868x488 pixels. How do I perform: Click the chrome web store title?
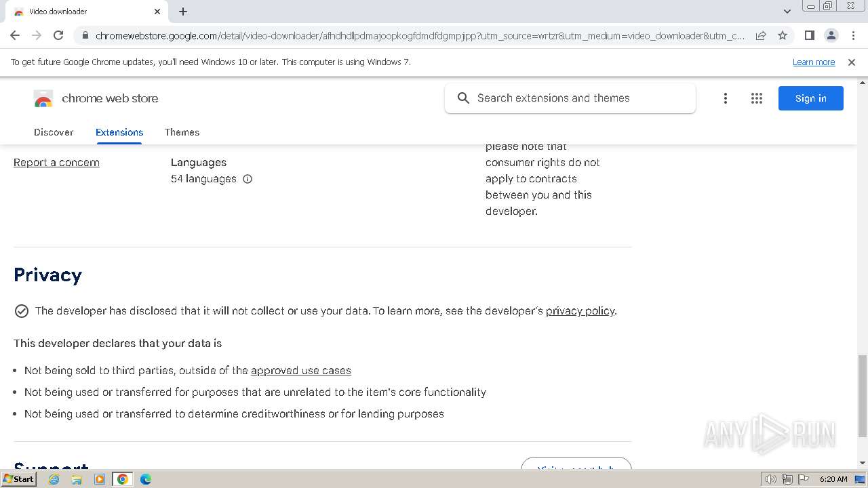point(110,98)
